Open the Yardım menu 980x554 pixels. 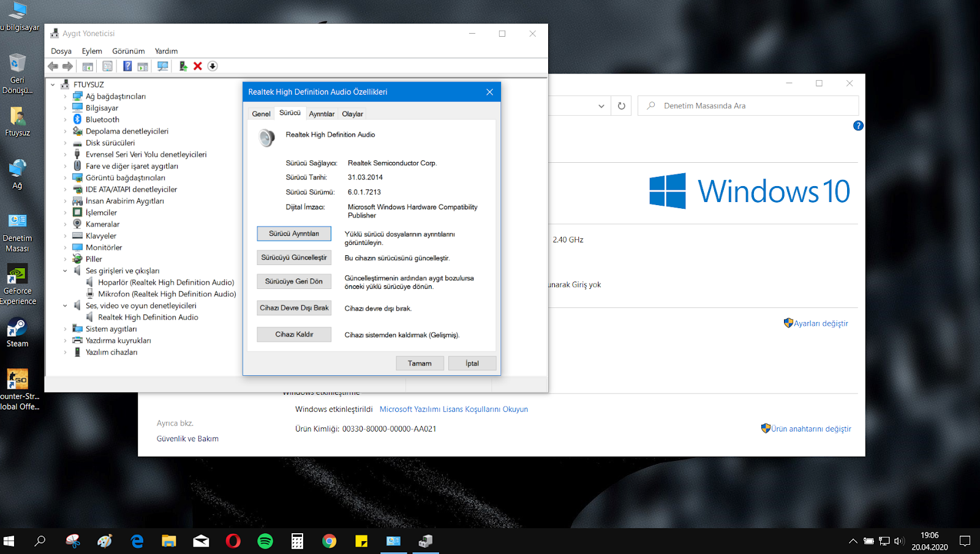point(166,51)
